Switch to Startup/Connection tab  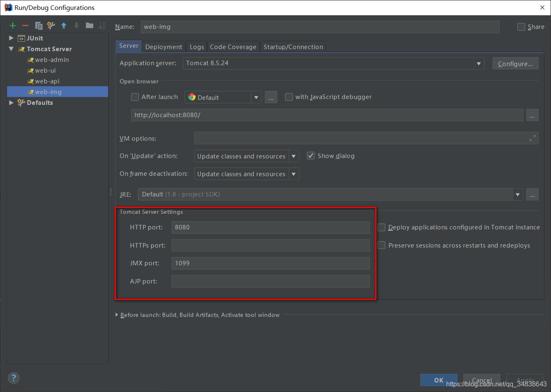click(x=293, y=47)
